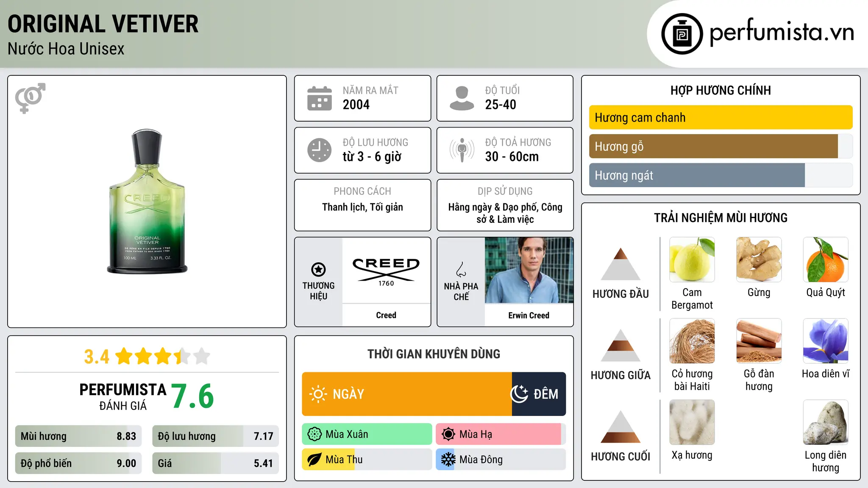Click the yellow Hương cam chanh accord bar
Viewport: 868px width, 488px height.
721,117
